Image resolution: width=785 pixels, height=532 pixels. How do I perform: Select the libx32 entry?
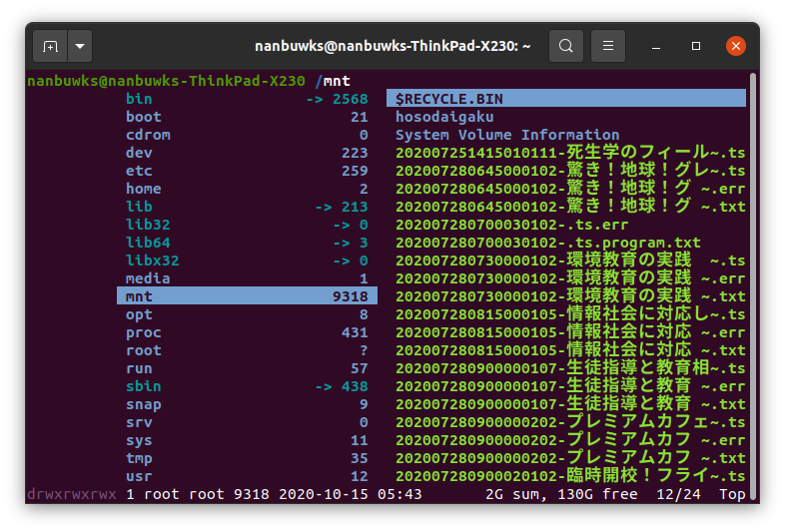click(247, 261)
